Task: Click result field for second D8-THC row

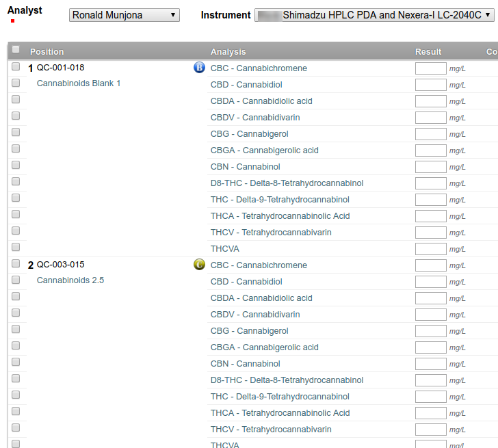Action: 430,380
